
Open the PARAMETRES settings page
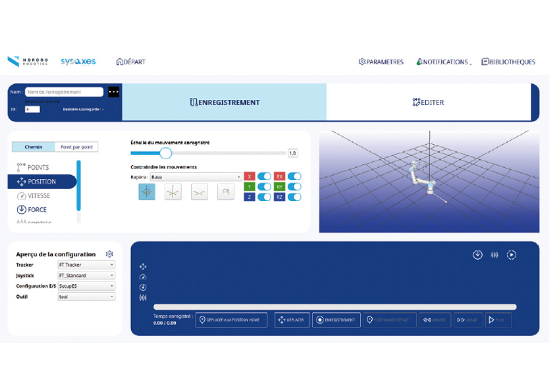[x=381, y=62]
